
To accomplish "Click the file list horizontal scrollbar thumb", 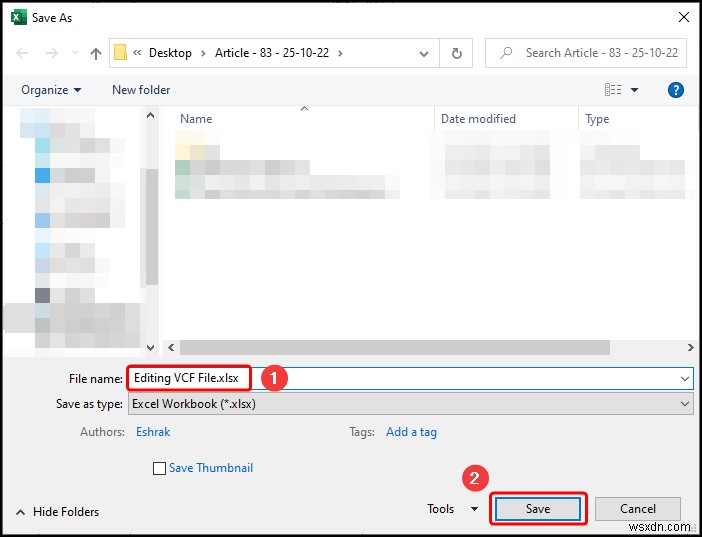I will tap(394, 347).
